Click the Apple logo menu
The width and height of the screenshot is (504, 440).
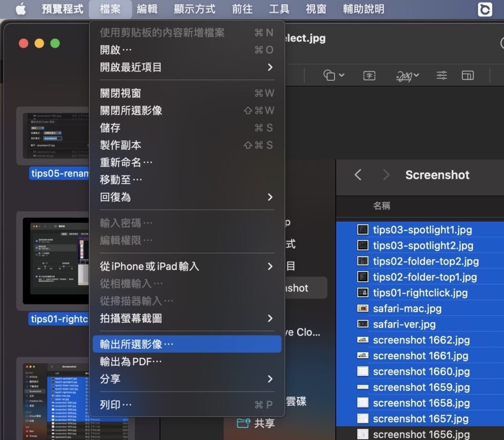21,9
